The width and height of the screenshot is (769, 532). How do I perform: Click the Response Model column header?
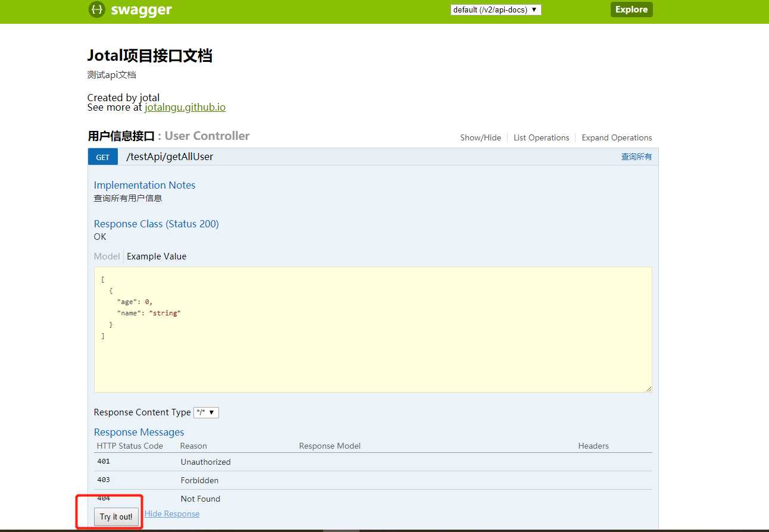coord(330,446)
